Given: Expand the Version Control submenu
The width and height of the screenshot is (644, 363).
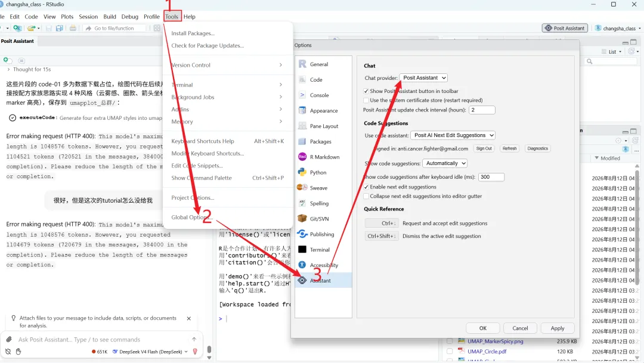Looking at the screenshot, I should click(x=227, y=65).
